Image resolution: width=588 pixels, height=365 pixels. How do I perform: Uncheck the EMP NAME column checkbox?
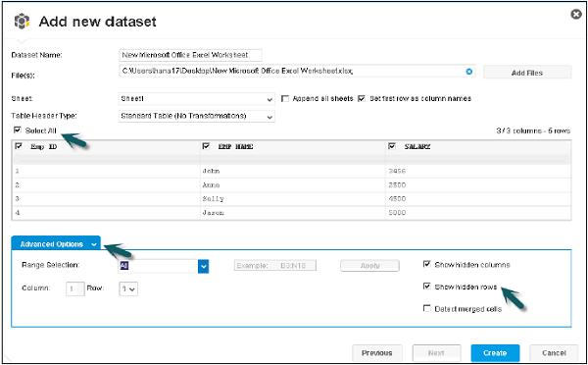[x=206, y=146]
